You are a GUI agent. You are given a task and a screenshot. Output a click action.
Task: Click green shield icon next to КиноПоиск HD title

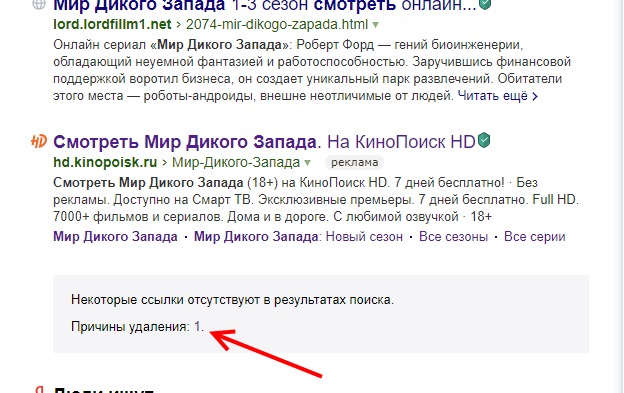[x=484, y=140]
